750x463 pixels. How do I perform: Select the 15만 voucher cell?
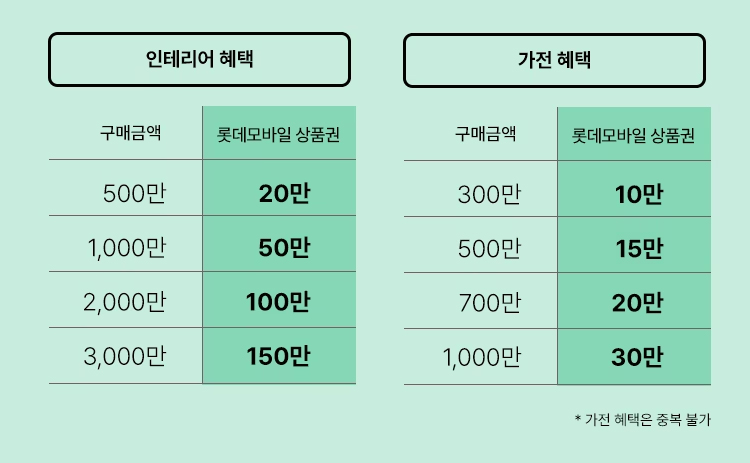pos(638,249)
